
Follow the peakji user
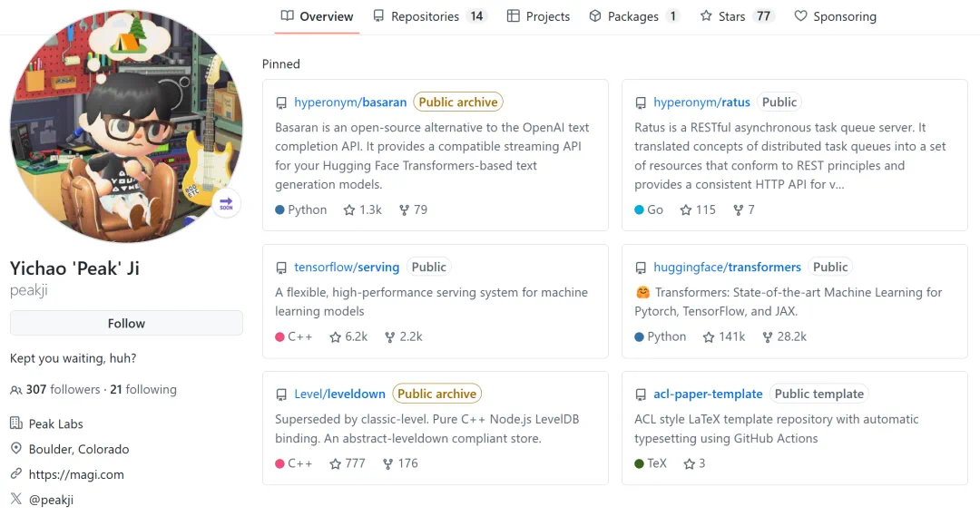point(126,323)
